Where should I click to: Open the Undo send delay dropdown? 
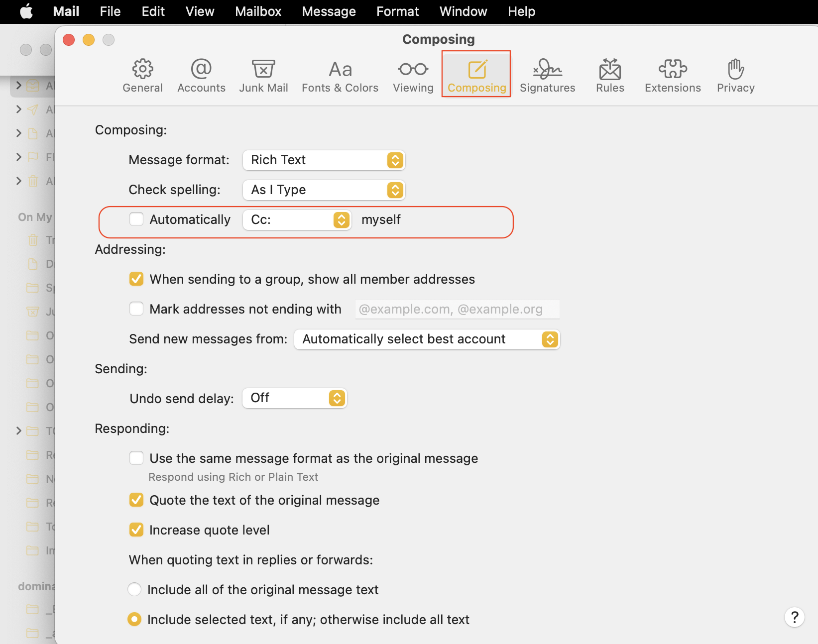[294, 398]
